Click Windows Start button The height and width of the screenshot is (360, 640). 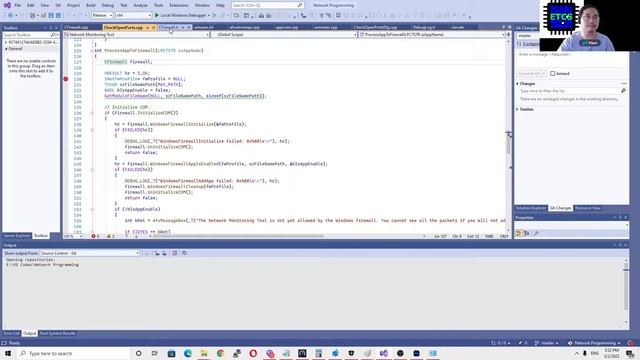click(x=8, y=353)
